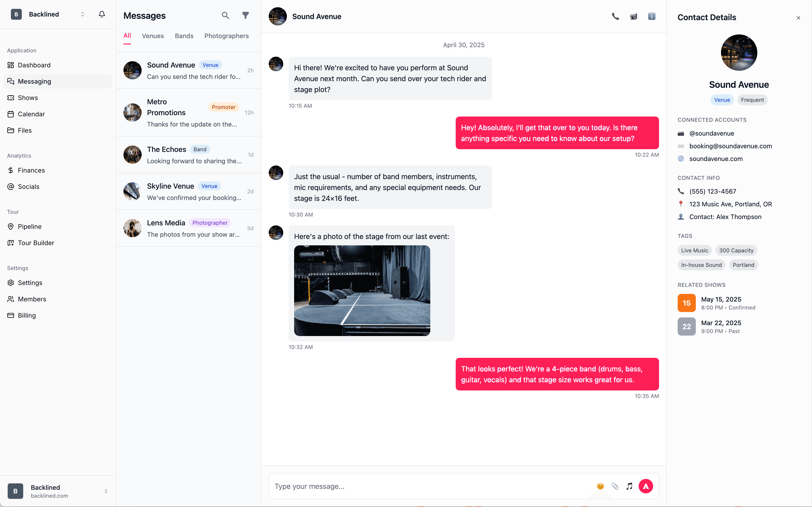The height and width of the screenshot is (507, 812).
Task: Add a music note attachment
Action: [630, 486]
